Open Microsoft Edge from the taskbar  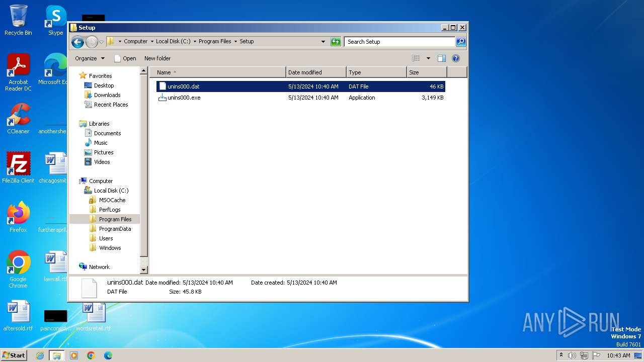pos(108,355)
